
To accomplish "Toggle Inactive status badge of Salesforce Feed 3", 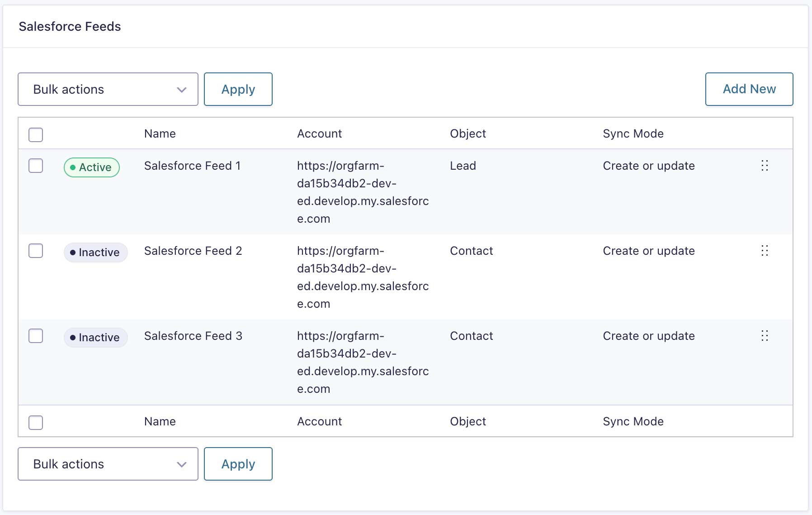I will (x=95, y=338).
